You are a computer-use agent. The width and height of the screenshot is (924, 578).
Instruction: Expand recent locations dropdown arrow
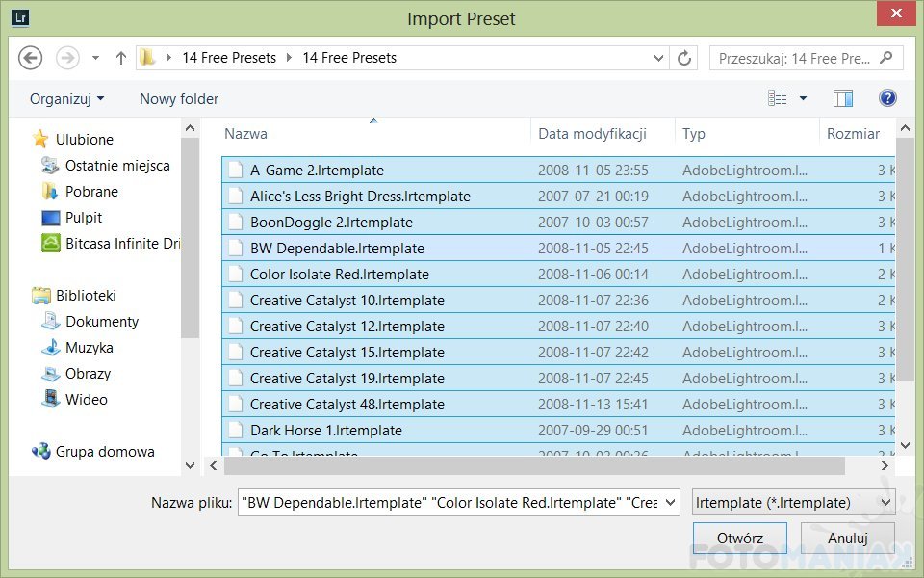[95, 58]
